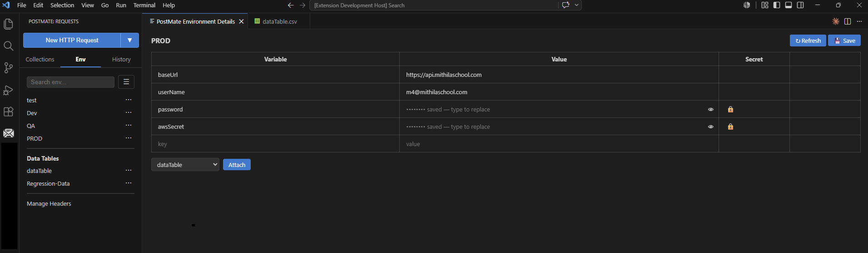Open the Explorer view in activity bar
This screenshot has width=868, height=253.
[x=8, y=24]
